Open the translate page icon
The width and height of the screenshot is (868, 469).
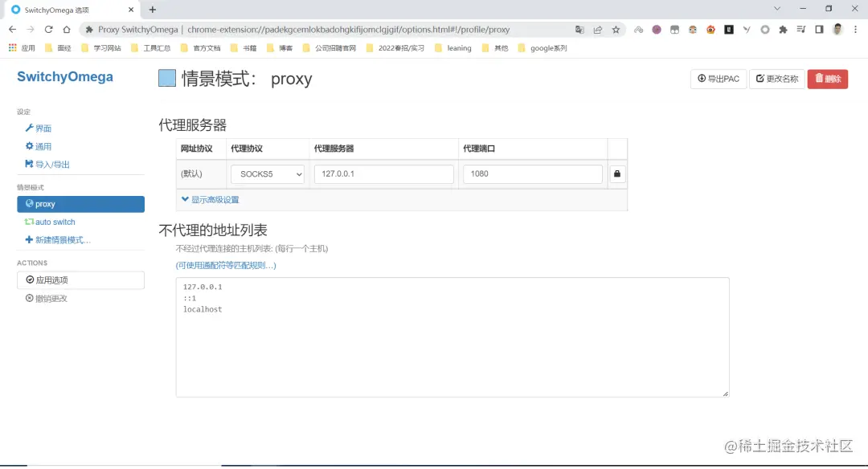pyautogui.click(x=579, y=30)
